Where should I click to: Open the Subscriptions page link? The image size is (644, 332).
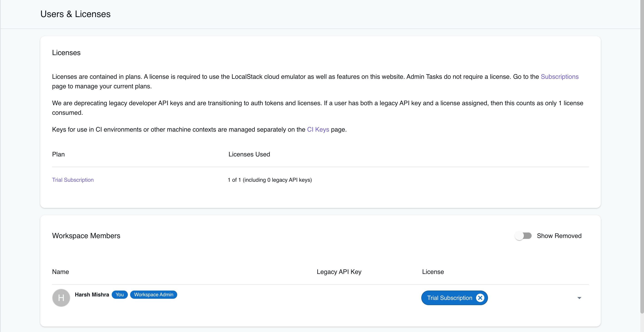click(560, 77)
